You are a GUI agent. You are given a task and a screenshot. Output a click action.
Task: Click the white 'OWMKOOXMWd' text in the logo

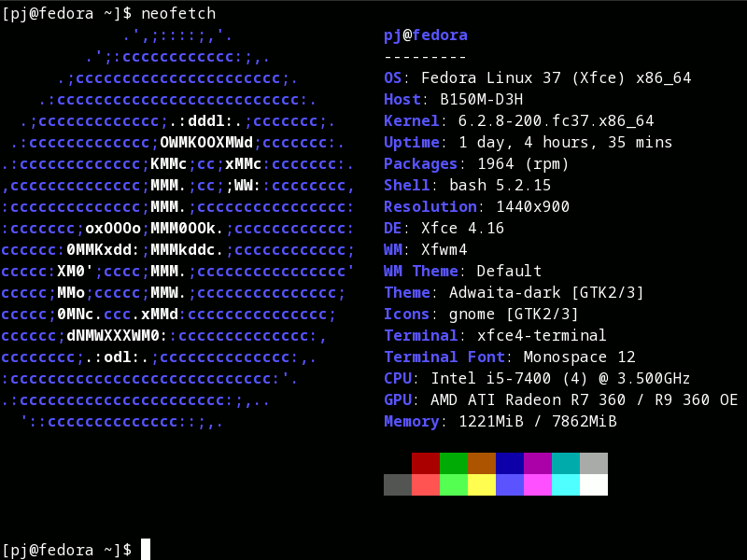tap(206, 143)
